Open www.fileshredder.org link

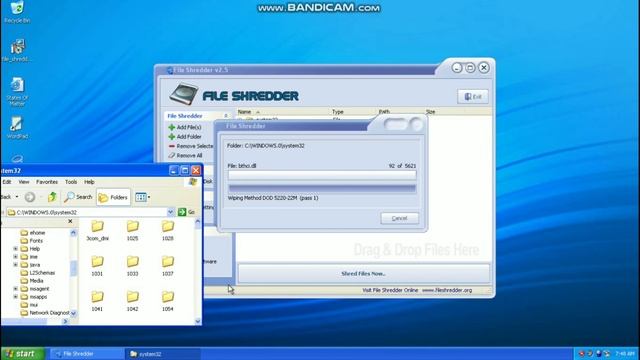click(447, 290)
